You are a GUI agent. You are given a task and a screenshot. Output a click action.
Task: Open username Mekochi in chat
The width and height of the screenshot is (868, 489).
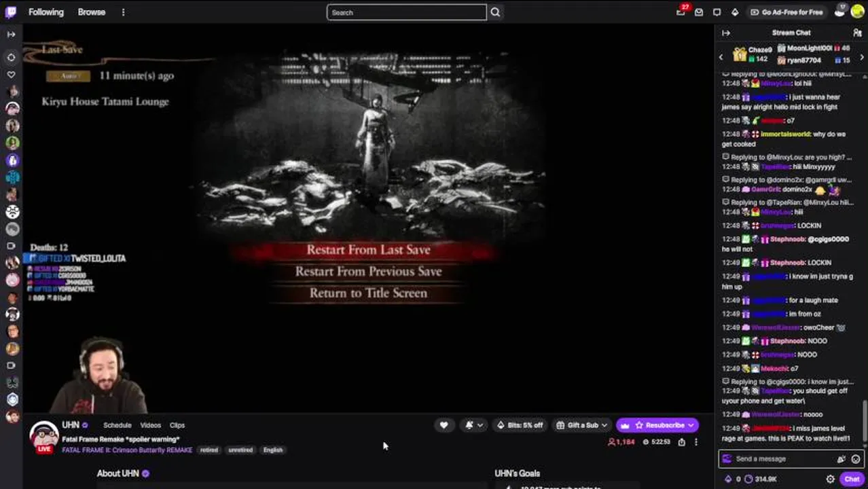click(775, 368)
